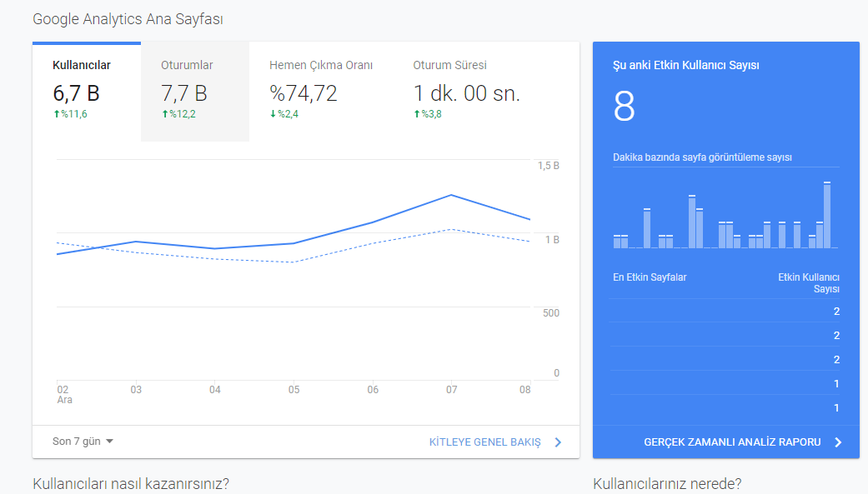Click the chevron next to KİTLEYE GENEL BAKIŞ

(x=558, y=442)
